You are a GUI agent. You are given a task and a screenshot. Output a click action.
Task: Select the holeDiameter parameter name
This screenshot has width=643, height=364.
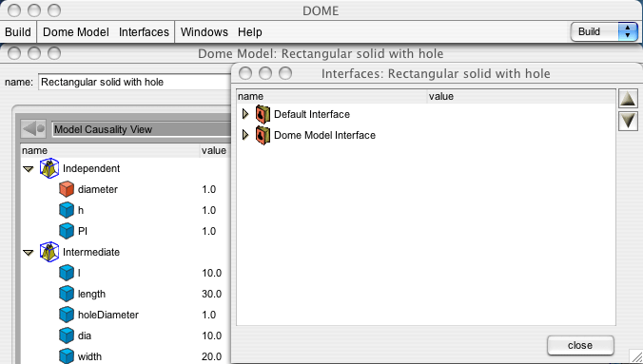(x=108, y=315)
